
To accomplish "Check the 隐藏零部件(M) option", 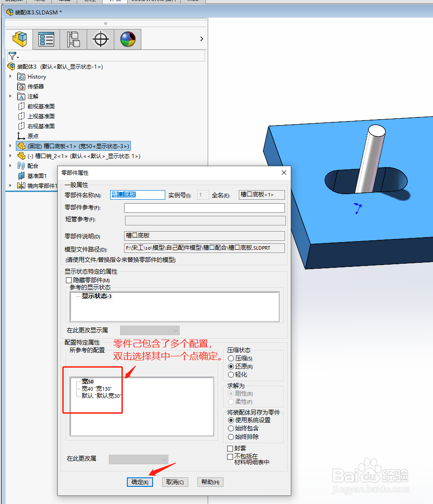I will [68, 280].
